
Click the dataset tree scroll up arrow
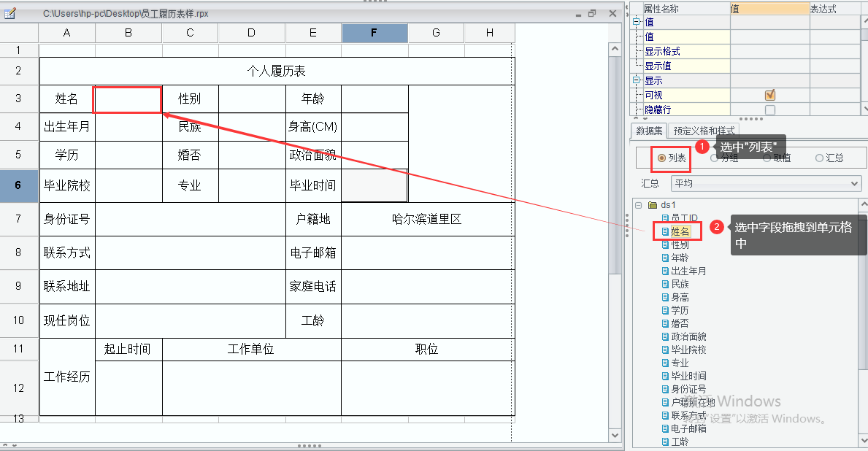[864, 205]
